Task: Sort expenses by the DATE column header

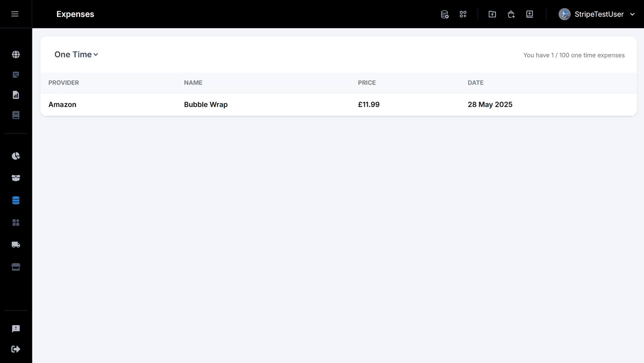Action: click(476, 83)
